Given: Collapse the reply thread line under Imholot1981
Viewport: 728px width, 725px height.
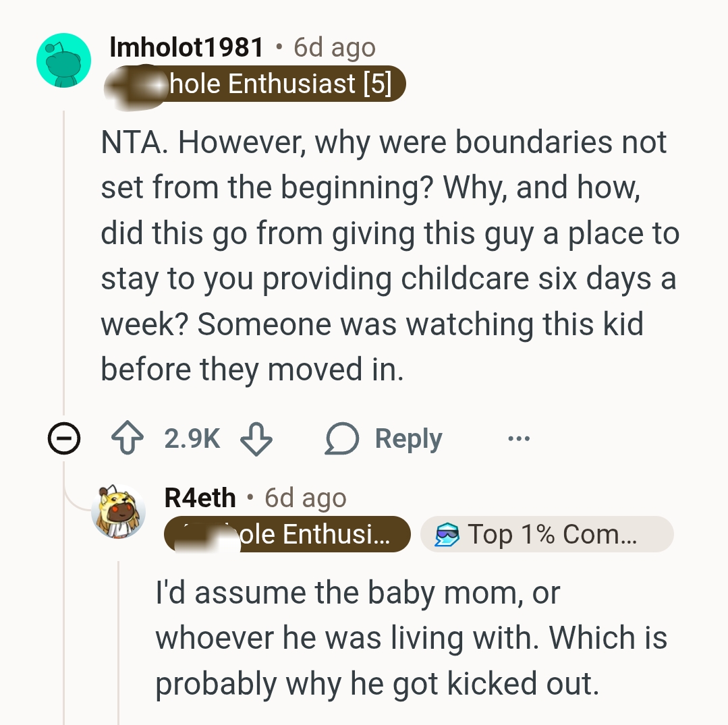Looking at the screenshot, I should point(64,270).
